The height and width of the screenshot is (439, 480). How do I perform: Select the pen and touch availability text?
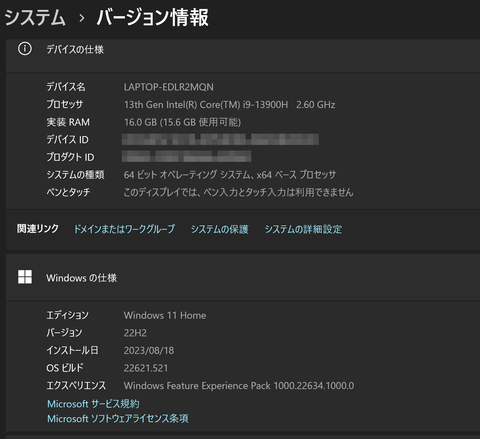(238, 192)
